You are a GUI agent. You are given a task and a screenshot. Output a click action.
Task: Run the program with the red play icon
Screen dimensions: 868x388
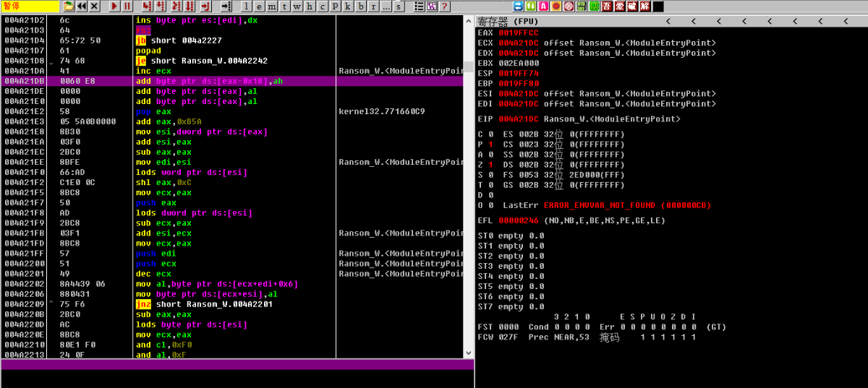point(114,7)
